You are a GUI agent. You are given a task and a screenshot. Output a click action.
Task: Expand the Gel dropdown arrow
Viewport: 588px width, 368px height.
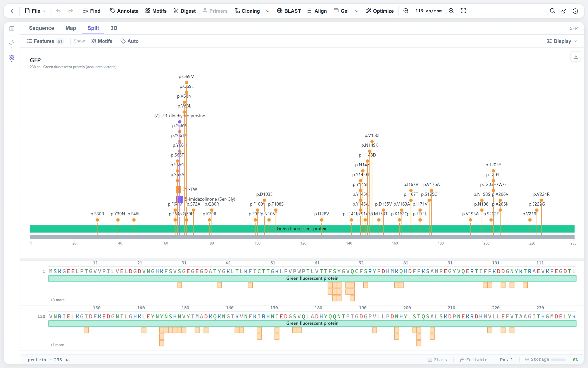[357, 11]
